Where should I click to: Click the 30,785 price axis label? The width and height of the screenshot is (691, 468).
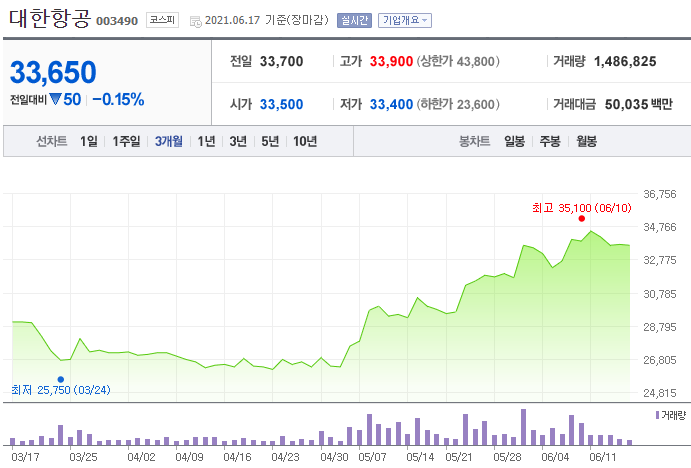pyautogui.click(x=660, y=294)
